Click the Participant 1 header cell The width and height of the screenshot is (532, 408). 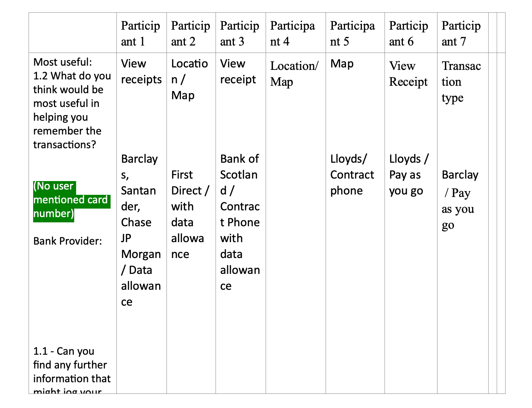(141, 33)
